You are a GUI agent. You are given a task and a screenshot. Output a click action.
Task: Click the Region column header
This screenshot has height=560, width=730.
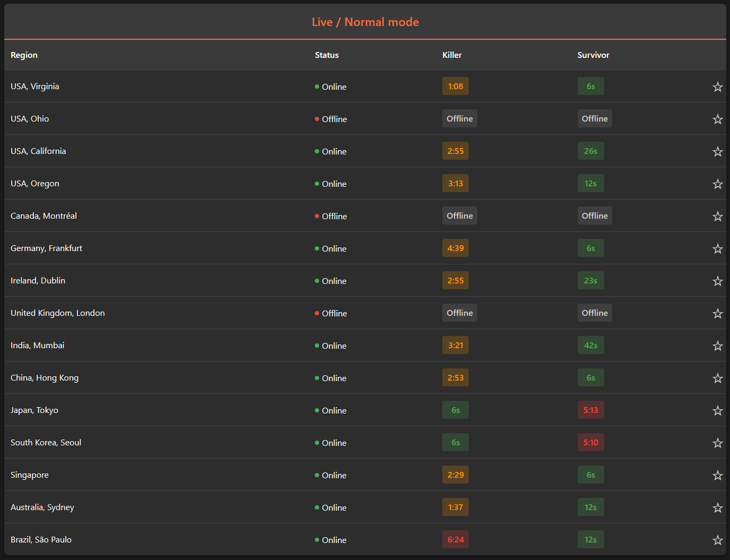pyautogui.click(x=24, y=55)
